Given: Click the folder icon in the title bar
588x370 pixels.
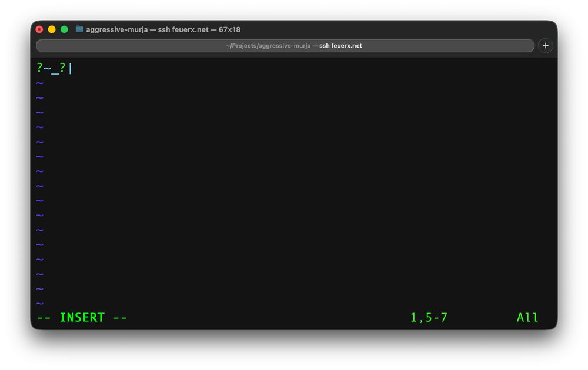Looking at the screenshot, I should pyautogui.click(x=79, y=29).
